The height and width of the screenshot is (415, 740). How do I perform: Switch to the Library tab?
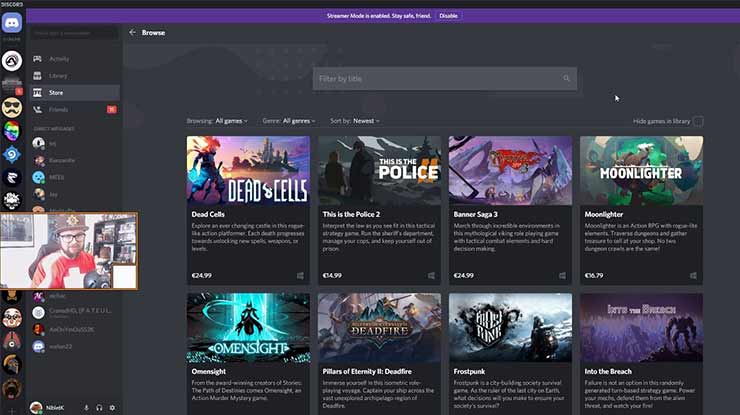pos(75,76)
